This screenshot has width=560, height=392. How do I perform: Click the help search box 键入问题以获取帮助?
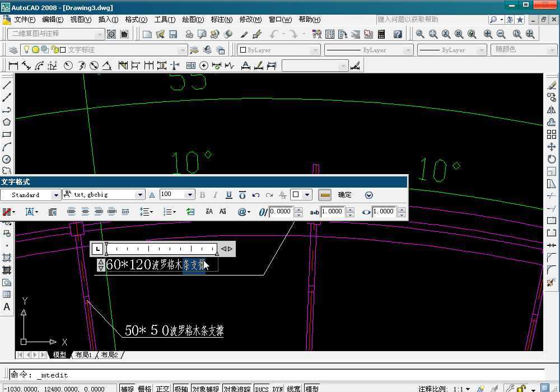click(431, 20)
